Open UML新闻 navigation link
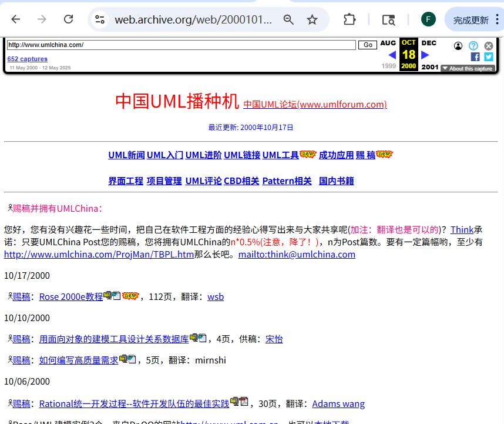The image size is (504, 424). (x=126, y=155)
